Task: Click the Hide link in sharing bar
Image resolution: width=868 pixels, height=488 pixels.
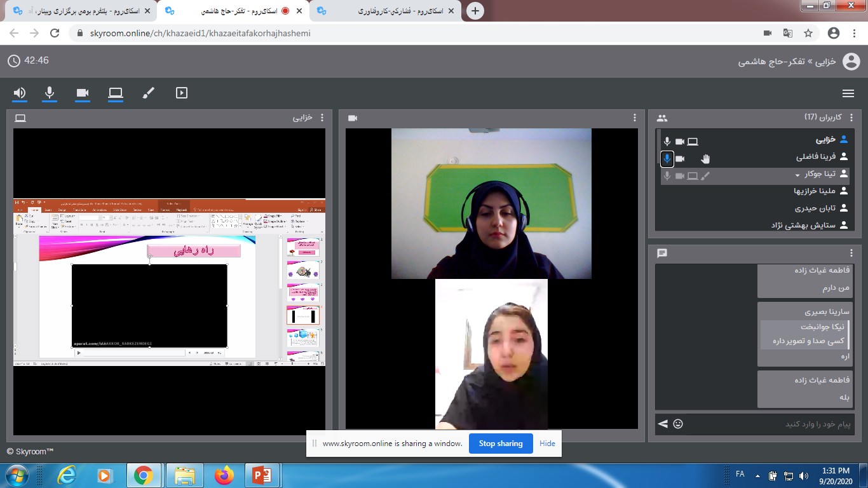Action: point(547,444)
